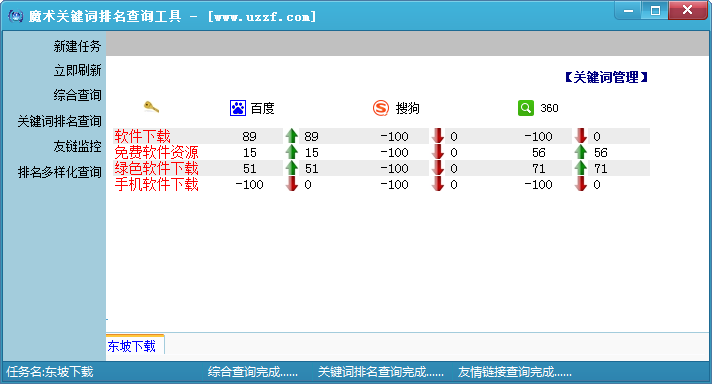Click status text 任务名:东坡下载
The height and width of the screenshot is (384, 712).
click(x=49, y=372)
